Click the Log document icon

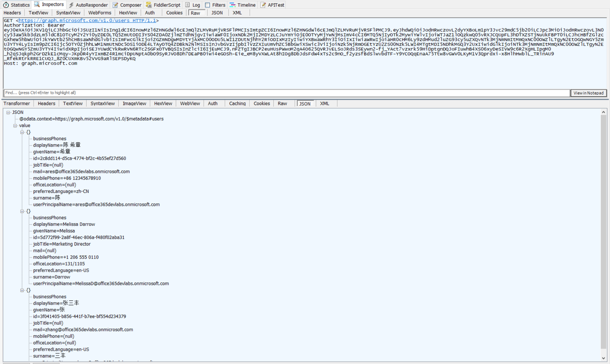point(188,5)
